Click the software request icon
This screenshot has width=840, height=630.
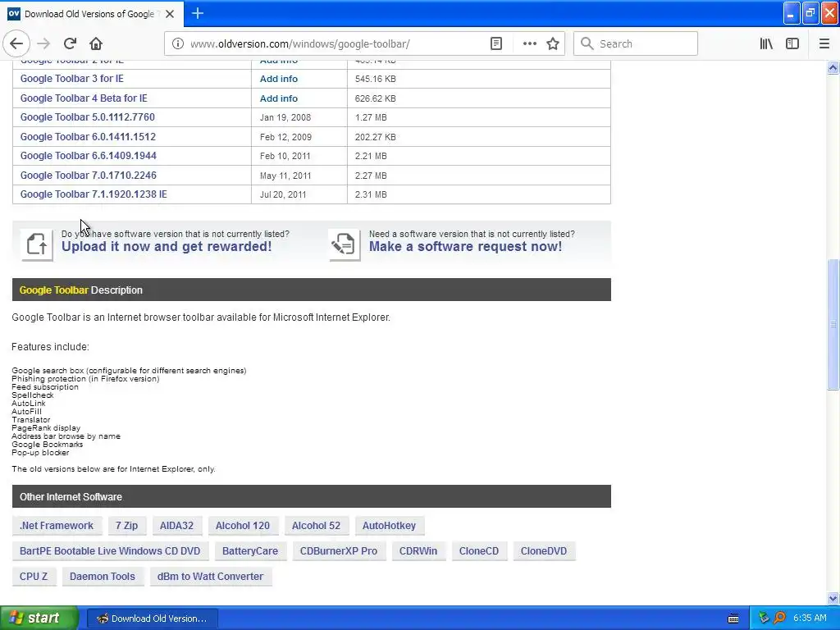click(344, 244)
